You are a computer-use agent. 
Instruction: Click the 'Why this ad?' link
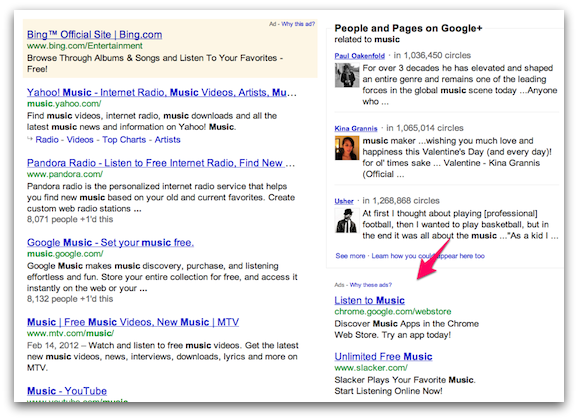click(x=298, y=24)
